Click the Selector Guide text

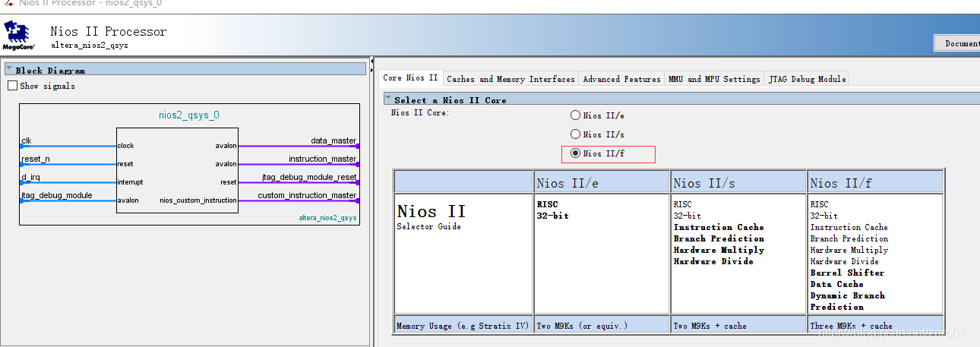click(x=428, y=227)
